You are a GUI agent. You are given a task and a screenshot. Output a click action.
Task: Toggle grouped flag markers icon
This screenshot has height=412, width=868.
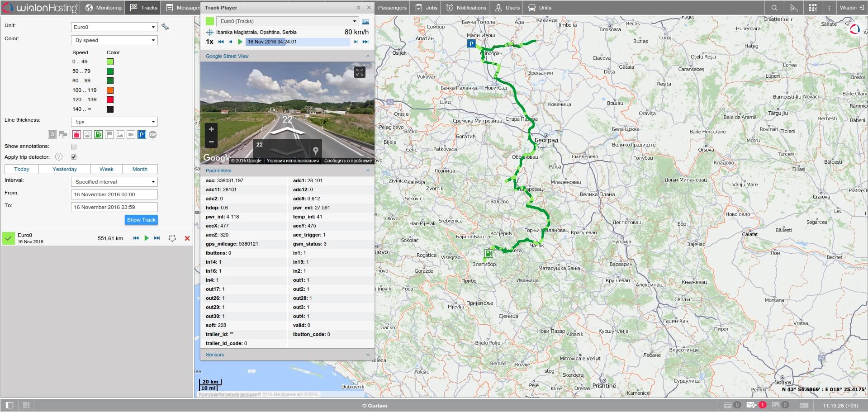(x=63, y=135)
